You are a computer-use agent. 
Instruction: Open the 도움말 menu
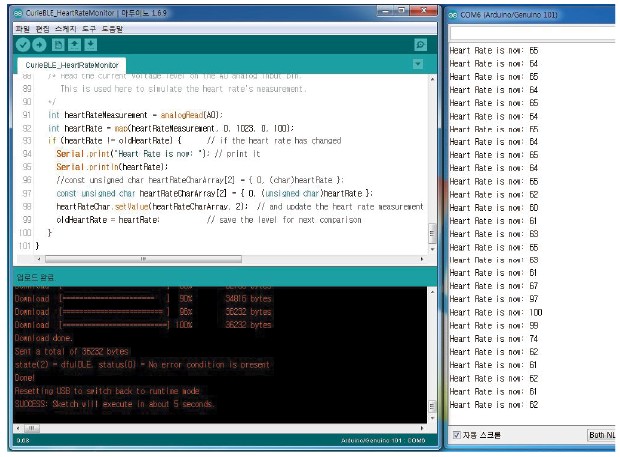(112, 29)
